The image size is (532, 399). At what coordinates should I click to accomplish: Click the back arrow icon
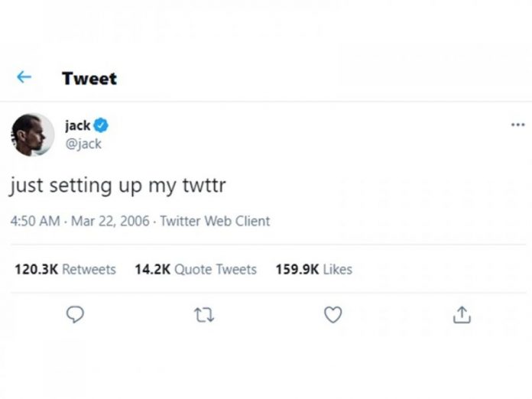(x=24, y=77)
